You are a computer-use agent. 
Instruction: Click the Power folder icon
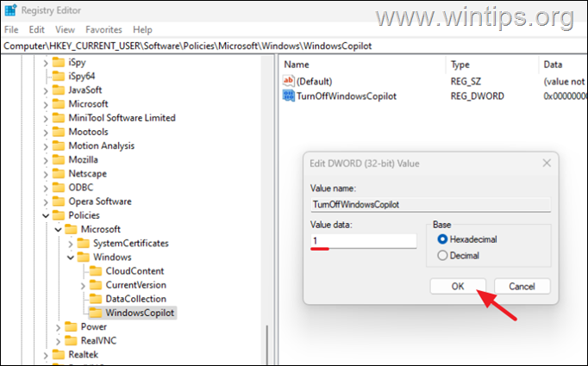coord(71,326)
